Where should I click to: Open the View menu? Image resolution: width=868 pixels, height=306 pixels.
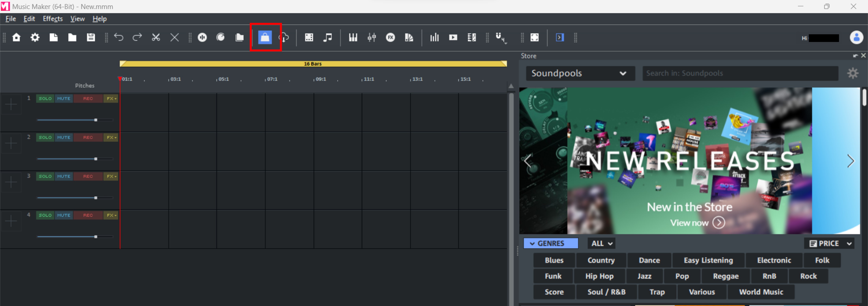77,19
